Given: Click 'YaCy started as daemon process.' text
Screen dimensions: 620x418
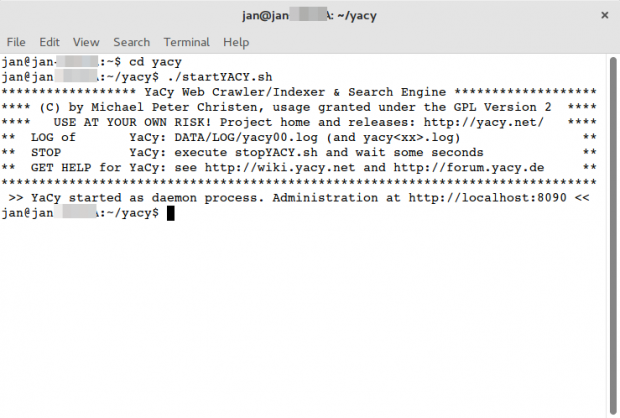Looking at the screenshot, I should pyautogui.click(x=148, y=197).
